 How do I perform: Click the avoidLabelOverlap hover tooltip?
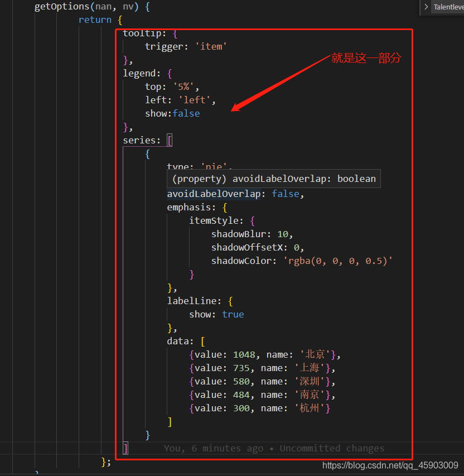coord(274,179)
